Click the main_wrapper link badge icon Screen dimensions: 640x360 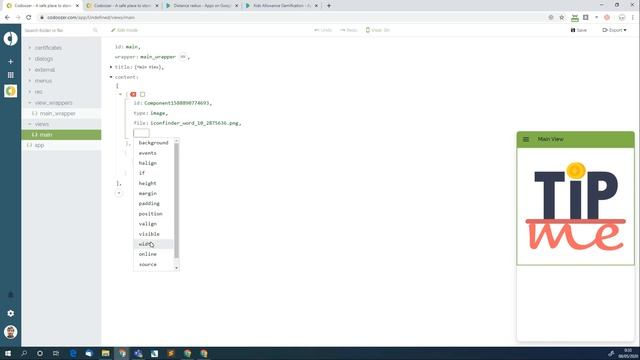183,57
